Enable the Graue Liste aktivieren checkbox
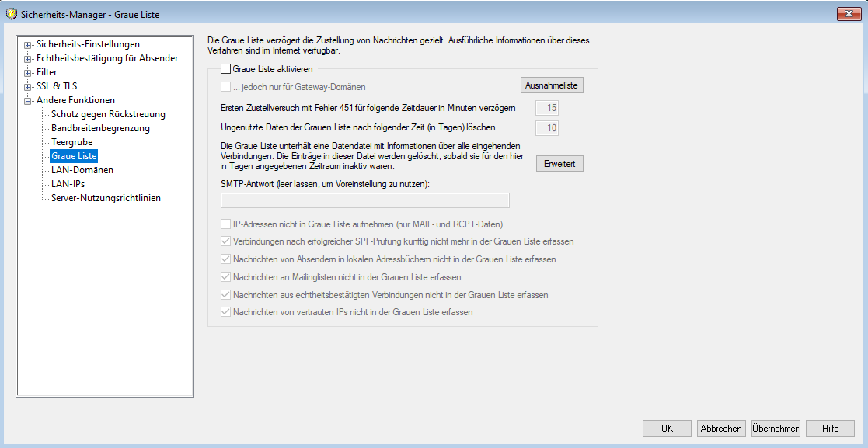The height and width of the screenshot is (448, 868). click(226, 69)
